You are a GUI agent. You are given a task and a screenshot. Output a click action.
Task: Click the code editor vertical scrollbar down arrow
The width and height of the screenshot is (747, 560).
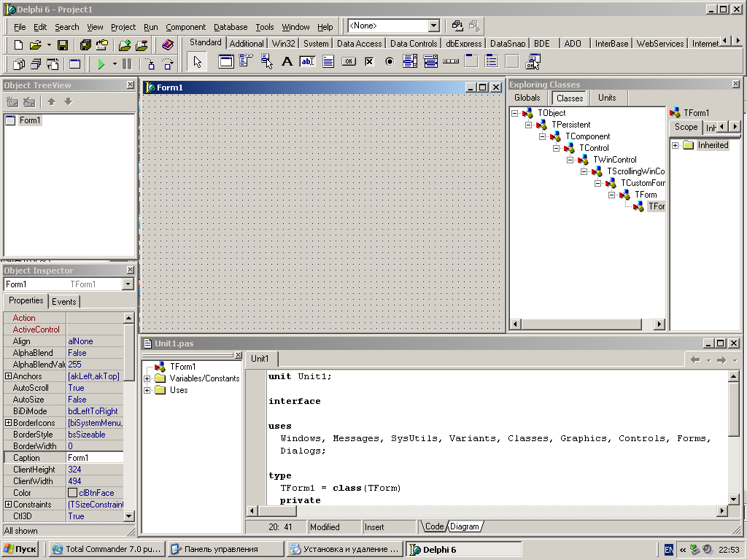click(x=734, y=499)
